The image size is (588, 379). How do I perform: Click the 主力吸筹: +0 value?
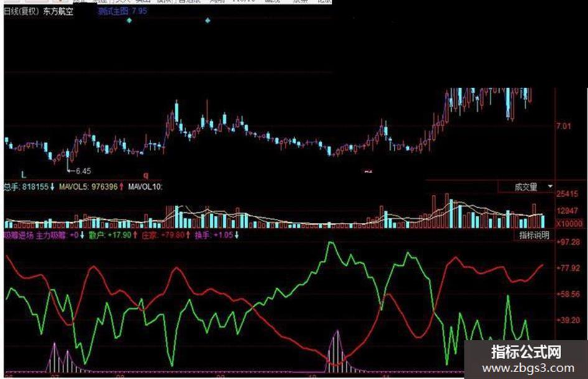point(57,235)
